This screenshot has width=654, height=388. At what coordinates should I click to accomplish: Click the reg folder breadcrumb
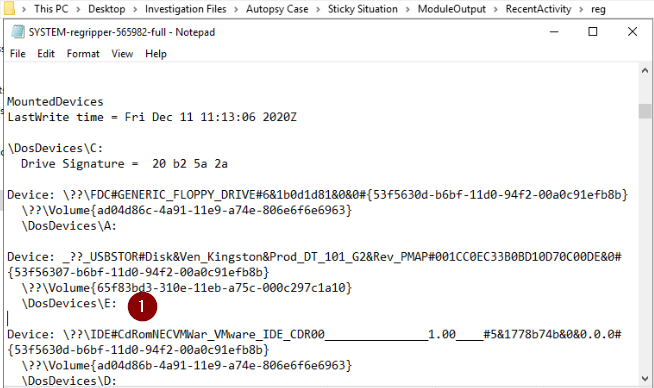(x=598, y=9)
